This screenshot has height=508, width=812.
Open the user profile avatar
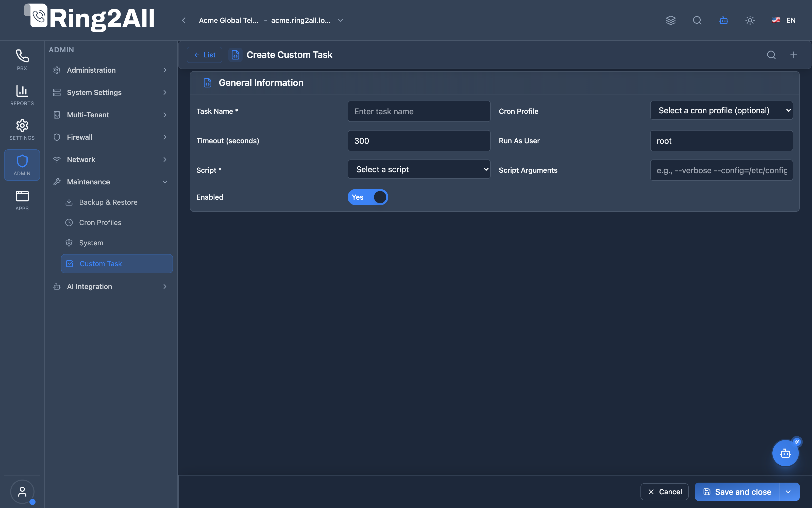pyautogui.click(x=22, y=491)
